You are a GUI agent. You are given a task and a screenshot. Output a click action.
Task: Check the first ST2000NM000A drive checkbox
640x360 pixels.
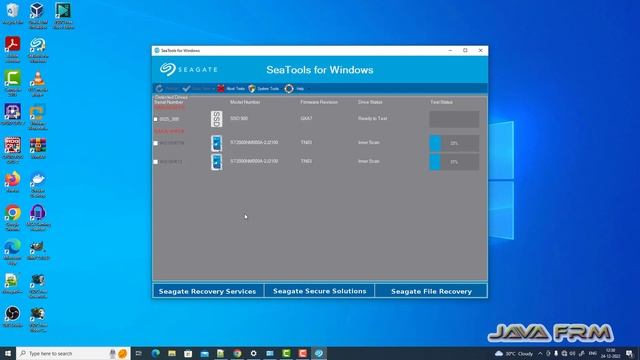point(156,143)
